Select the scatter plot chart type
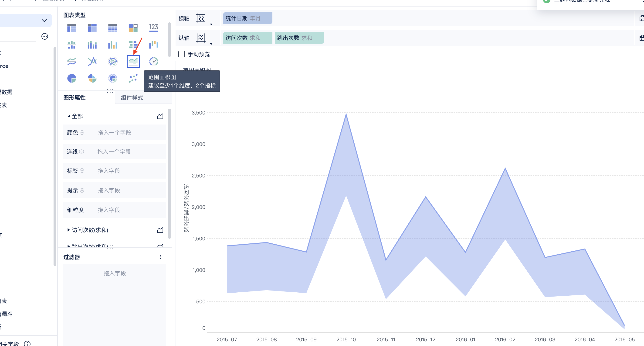 [x=133, y=78]
